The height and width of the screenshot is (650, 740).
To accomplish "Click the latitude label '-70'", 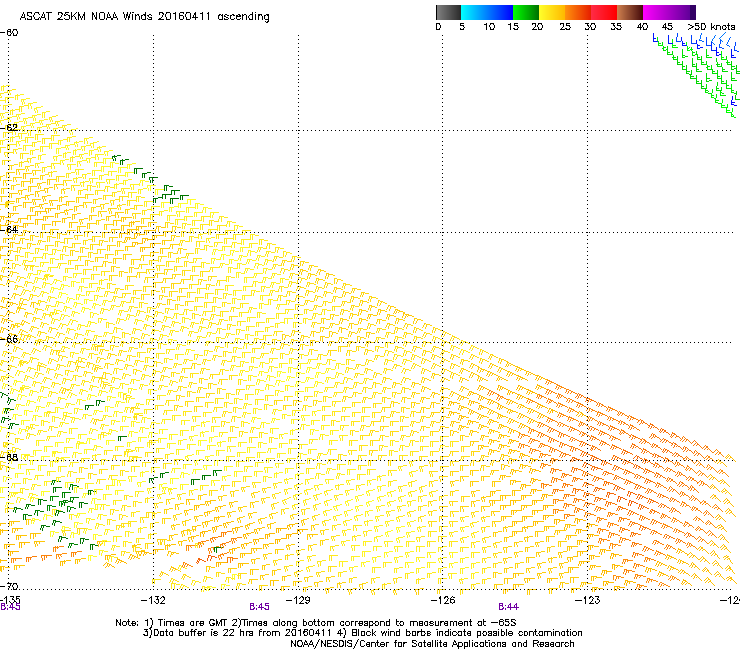I will 9,586.
